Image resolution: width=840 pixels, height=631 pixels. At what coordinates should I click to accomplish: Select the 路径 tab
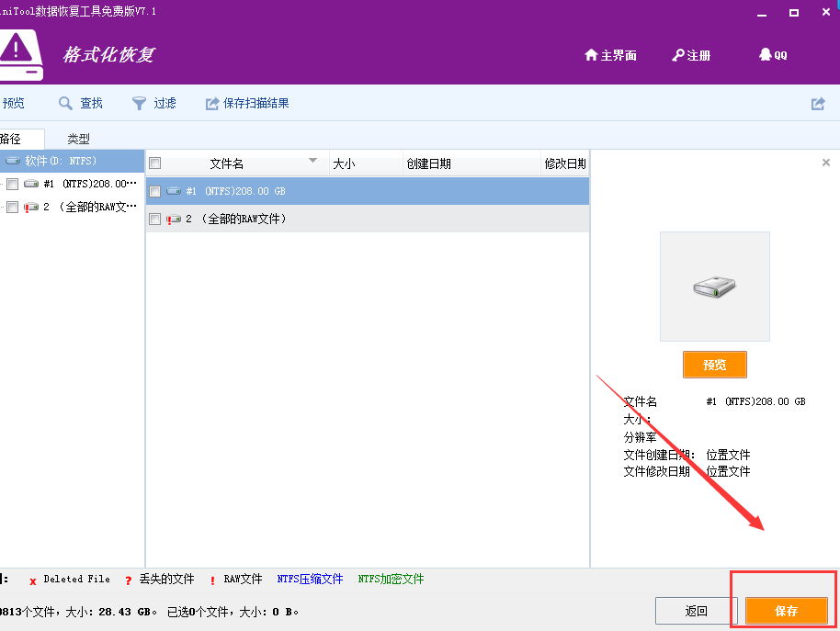pyautogui.click(x=7, y=138)
